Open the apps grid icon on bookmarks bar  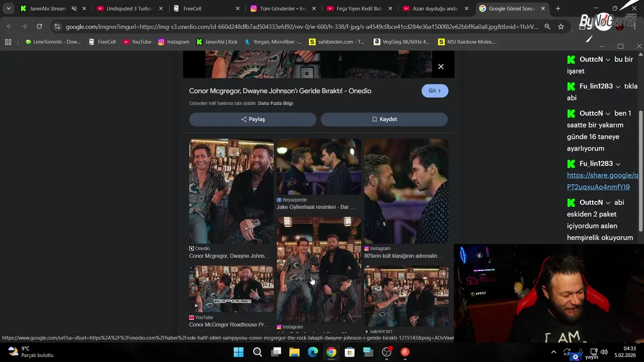click(x=8, y=42)
